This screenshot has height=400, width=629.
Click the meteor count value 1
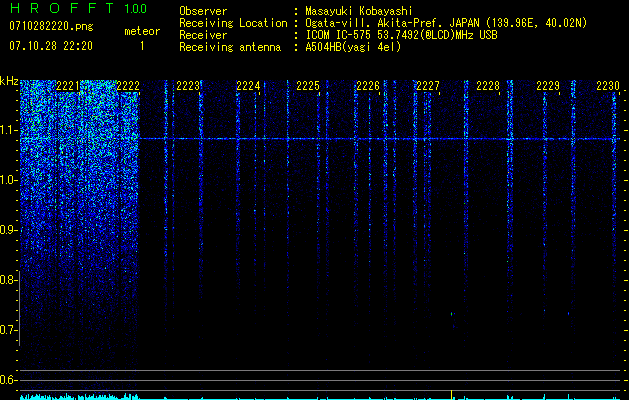[142, 46]
